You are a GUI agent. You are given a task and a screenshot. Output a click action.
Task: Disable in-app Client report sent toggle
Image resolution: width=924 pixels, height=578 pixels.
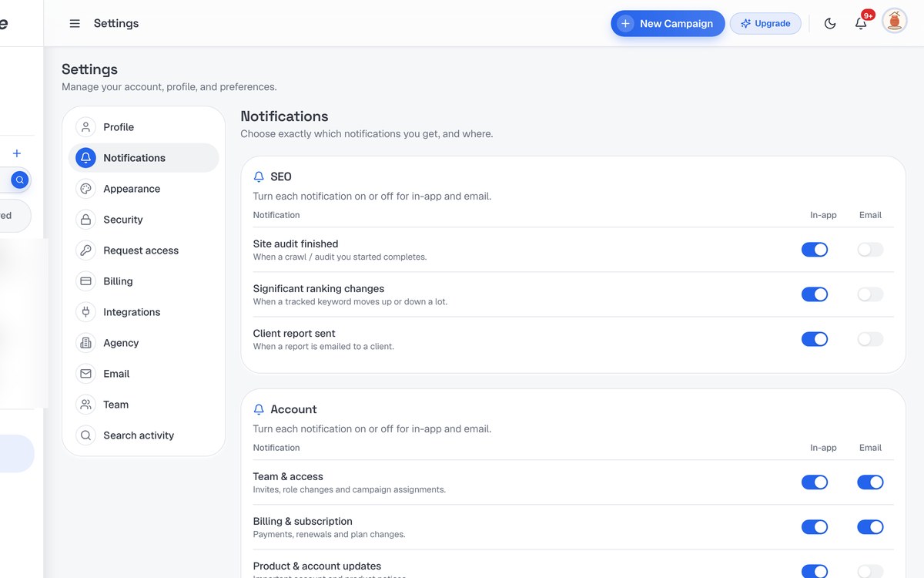point(815,339)
